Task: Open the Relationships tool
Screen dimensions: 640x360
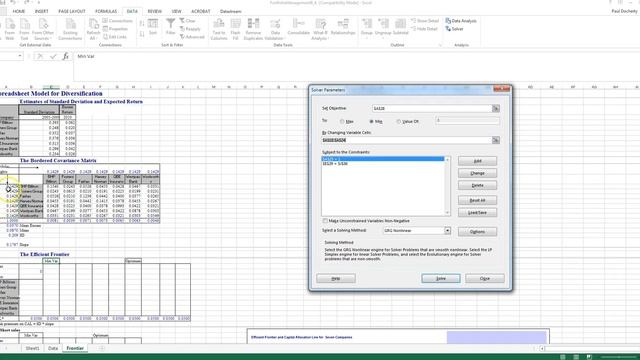Action: click(x=343, y=27)
